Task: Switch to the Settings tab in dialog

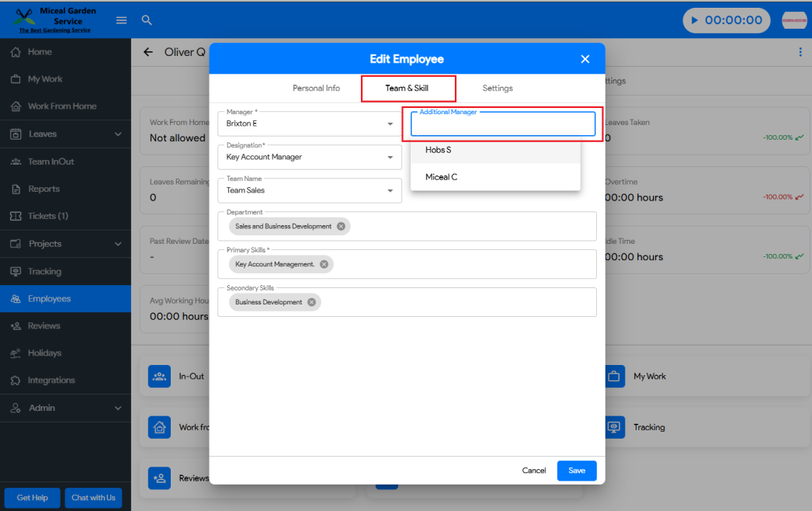Action: pyautogui.click(x=498, y=89)
